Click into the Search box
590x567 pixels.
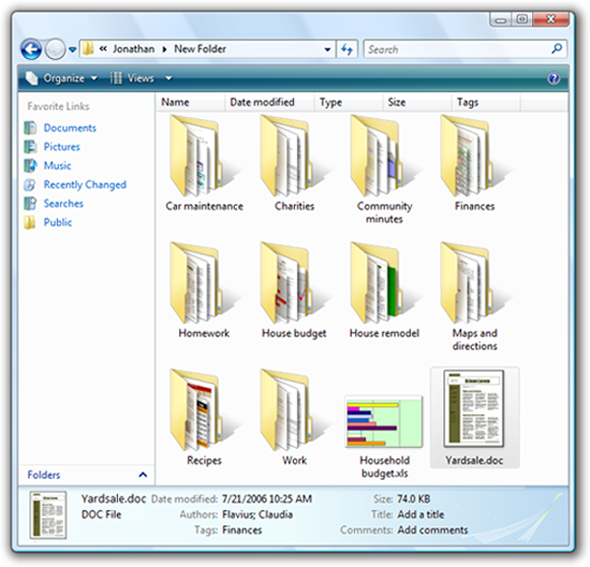pyautogui.click(x=465, y=49)
